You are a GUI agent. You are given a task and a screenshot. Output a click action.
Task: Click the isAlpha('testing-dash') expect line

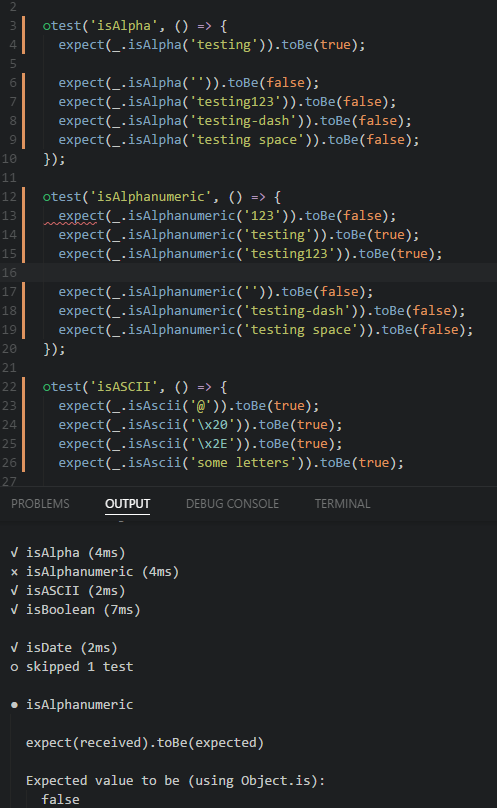pos(235,121)
